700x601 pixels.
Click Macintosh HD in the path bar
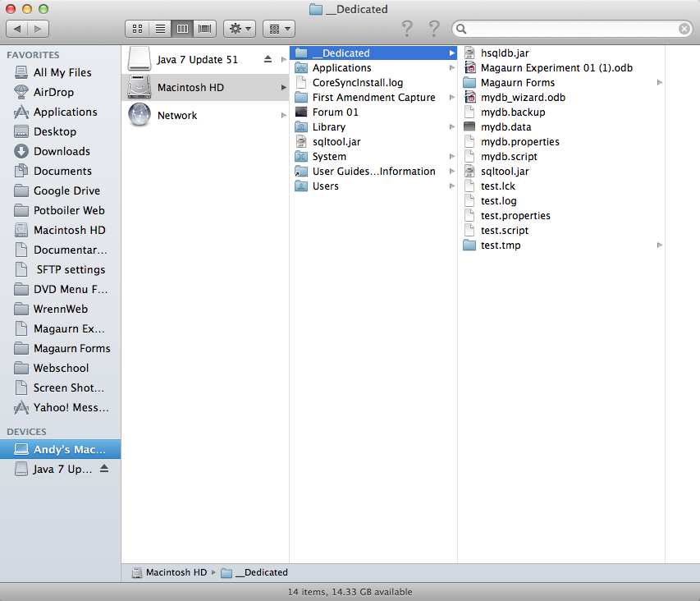[176, 572]
